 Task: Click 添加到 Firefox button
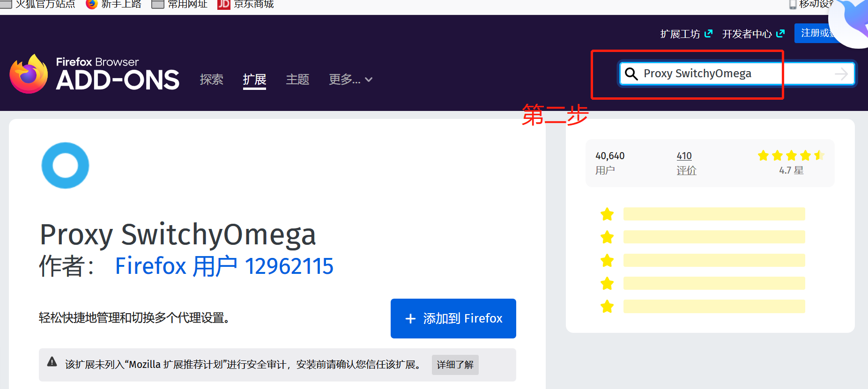click(453, 318)
